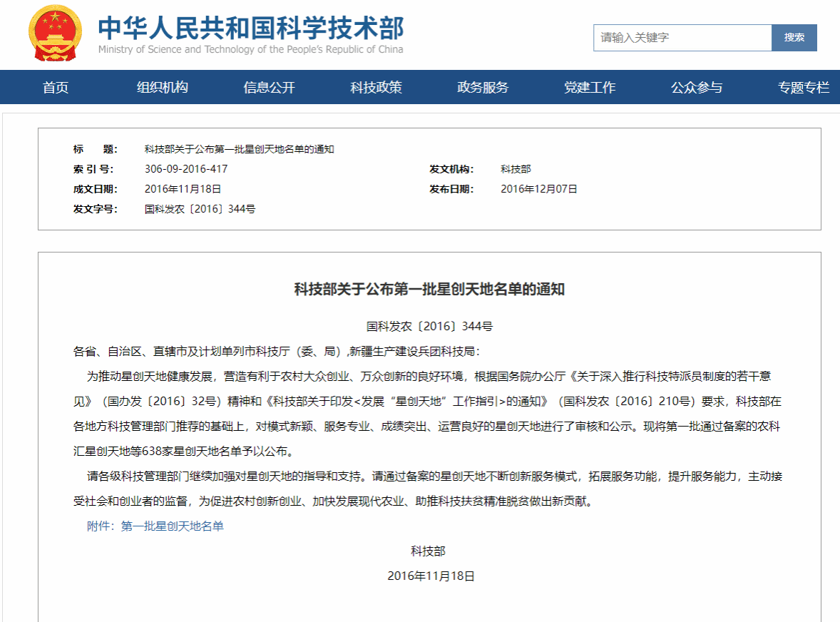Open the 组织机构 menu item
Image resolution: width=840 pixels, height=622 pixels.
click(163, 88)
